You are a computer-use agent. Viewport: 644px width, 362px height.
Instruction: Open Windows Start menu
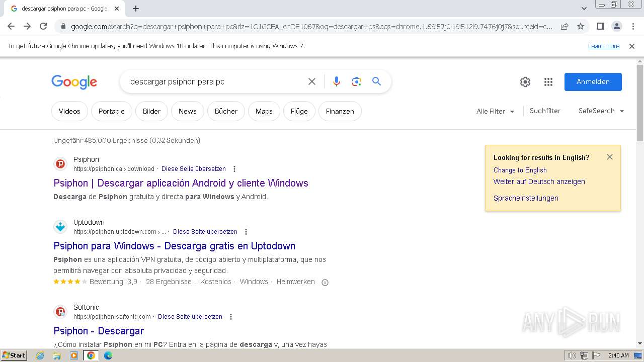(14, 355)
